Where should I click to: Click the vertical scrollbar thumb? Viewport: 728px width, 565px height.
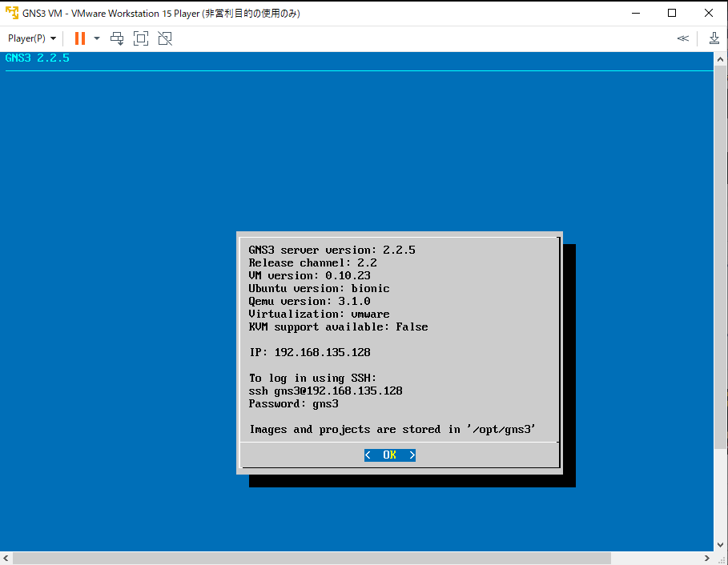(720, 258)
